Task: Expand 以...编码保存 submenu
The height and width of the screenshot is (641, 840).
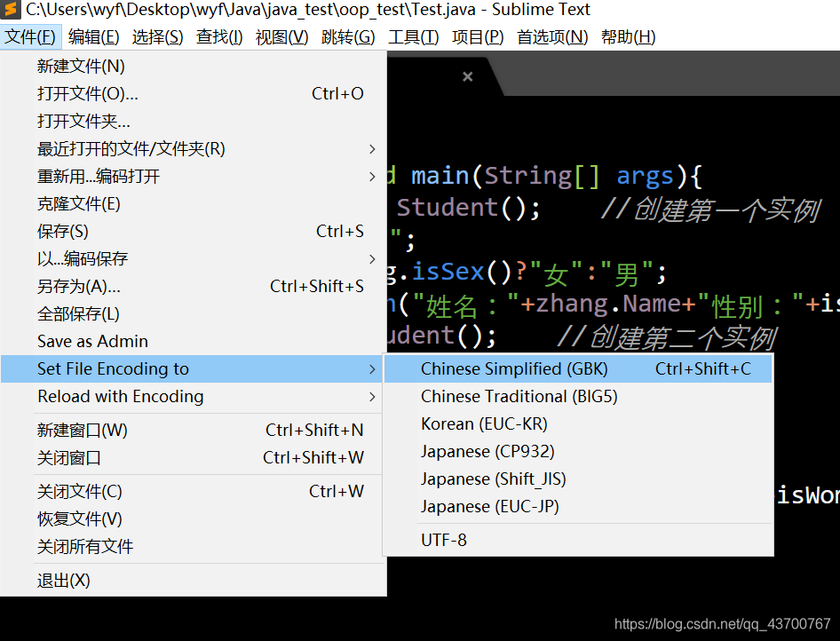Action: coord(193,259)
